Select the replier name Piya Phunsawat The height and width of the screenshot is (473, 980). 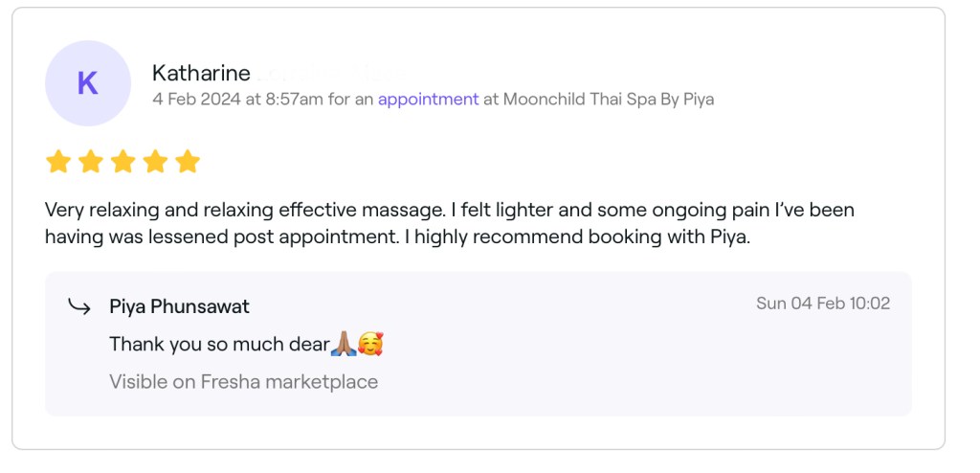point(180,307)
